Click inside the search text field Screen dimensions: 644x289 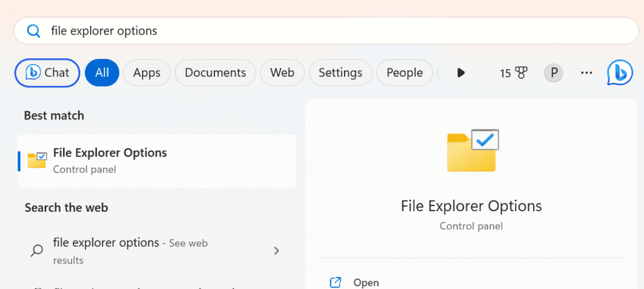click(326, 31)
